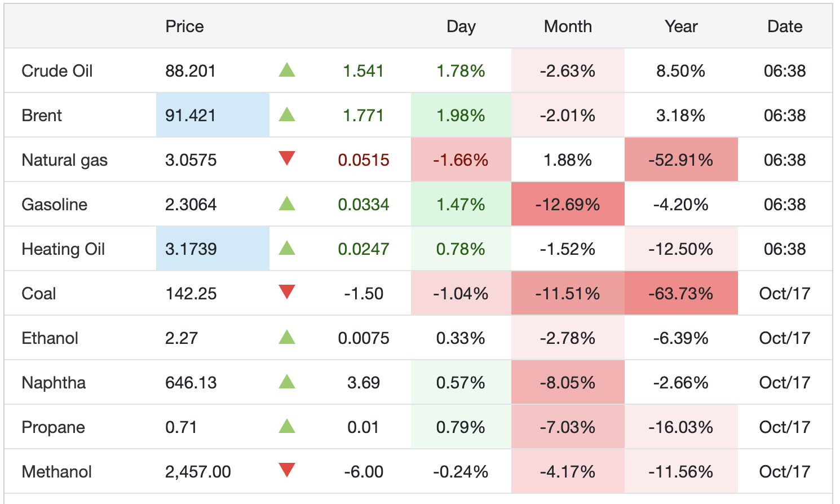The image size is (840, 504).
Task: Open the Brent commodity link
Action: [42, 116]
